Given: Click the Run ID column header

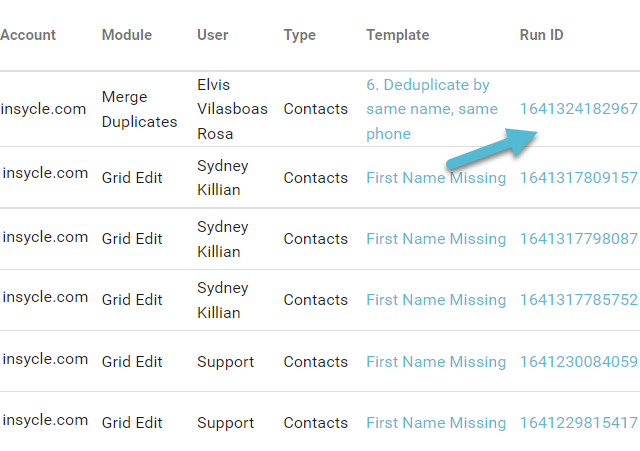Looking at the screenshot, I should pos(541,35).
